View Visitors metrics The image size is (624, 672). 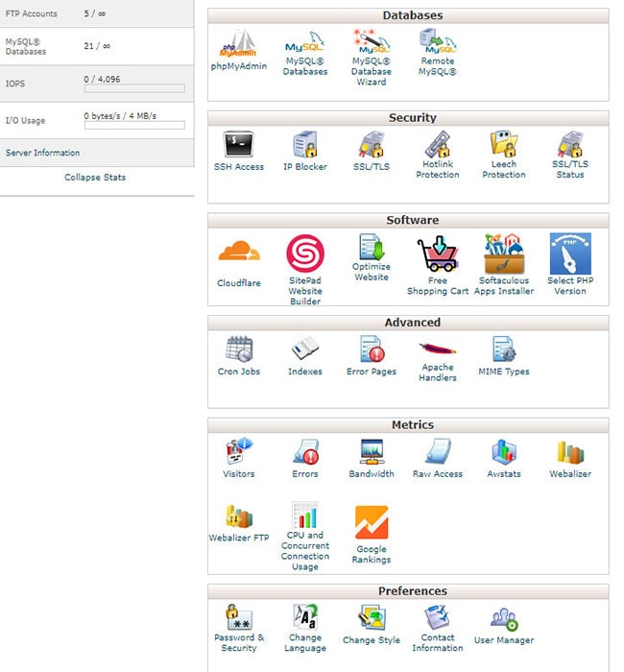[239, 458]
